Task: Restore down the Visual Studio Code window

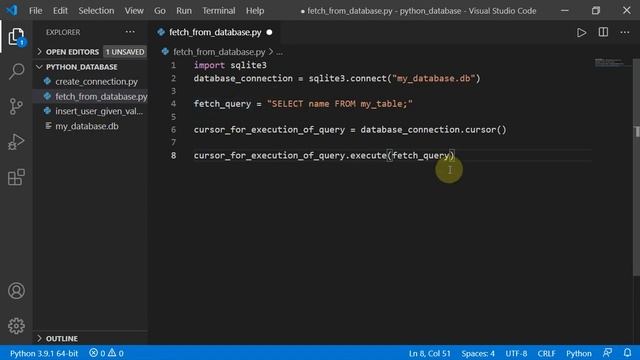Action: coord(596,11)
